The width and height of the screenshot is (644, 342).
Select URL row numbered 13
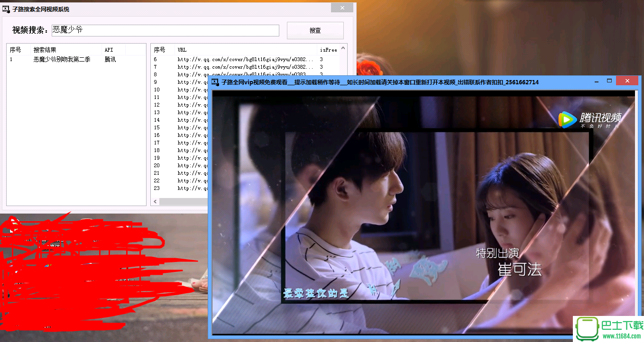click(180, 112)
